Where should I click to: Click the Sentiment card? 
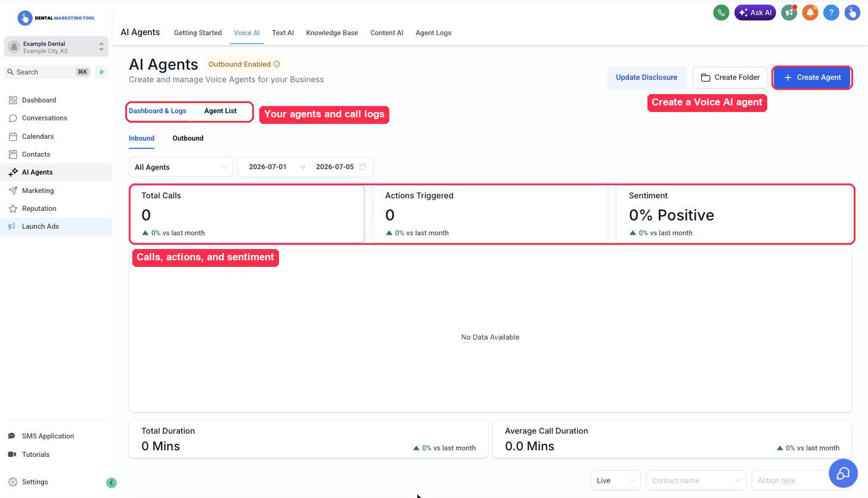point(734,214)
